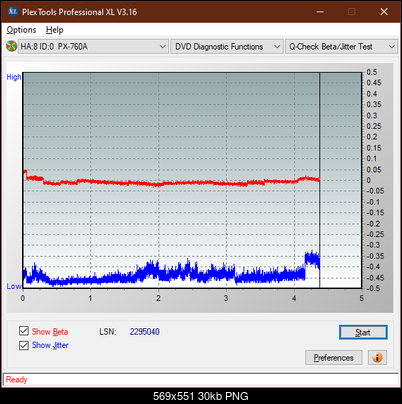Click the 5 tick label on the horizontal axis
The height and width of the screenshot is (404, 402).
pyautogui.click(x=362, y=298)
